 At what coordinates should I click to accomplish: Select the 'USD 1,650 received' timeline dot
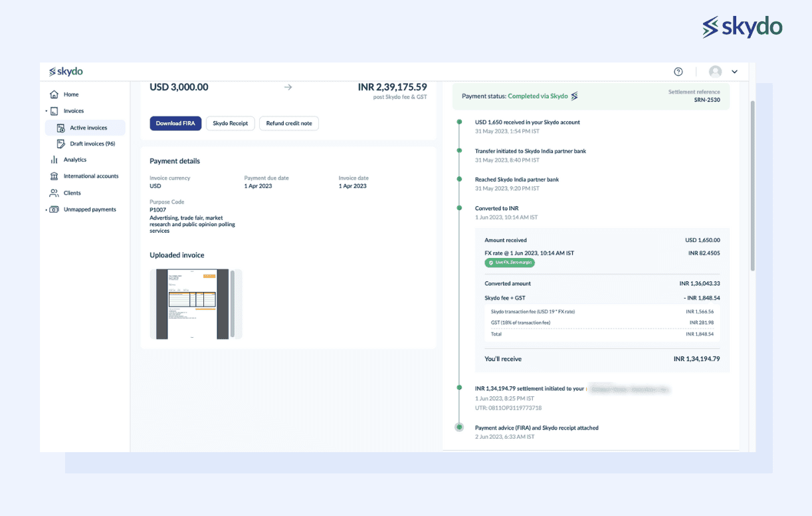point(458,122)
